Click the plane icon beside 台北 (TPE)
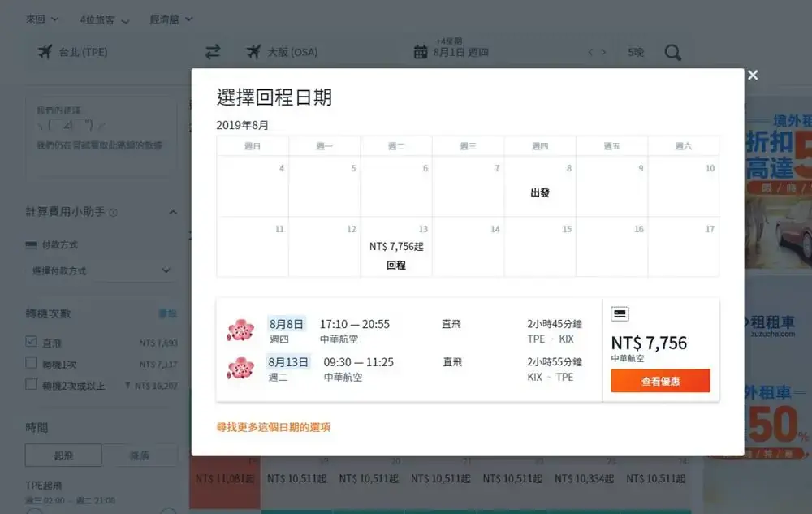 click(x=45, y=52)
